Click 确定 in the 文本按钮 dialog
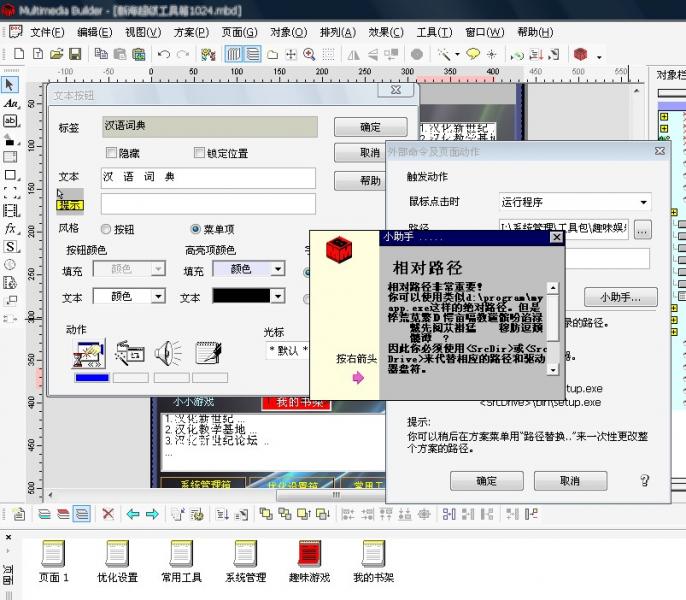Image resolution: width=686 pixels, height=600 pixels. pyautogui.click(x=371, y=127)
